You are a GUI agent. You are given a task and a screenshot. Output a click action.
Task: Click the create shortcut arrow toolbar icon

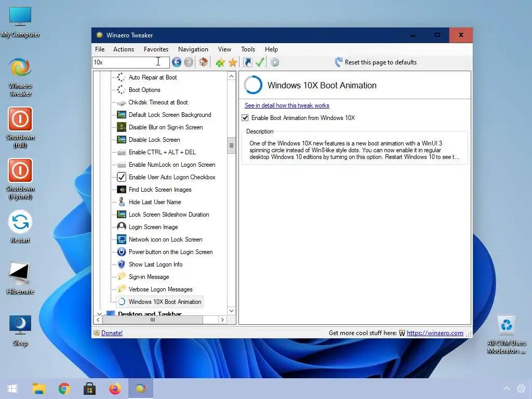(x=248, y=62)
